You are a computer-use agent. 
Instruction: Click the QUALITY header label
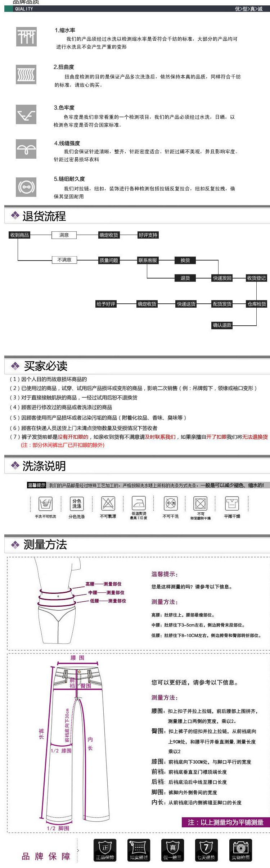(24, 9)
